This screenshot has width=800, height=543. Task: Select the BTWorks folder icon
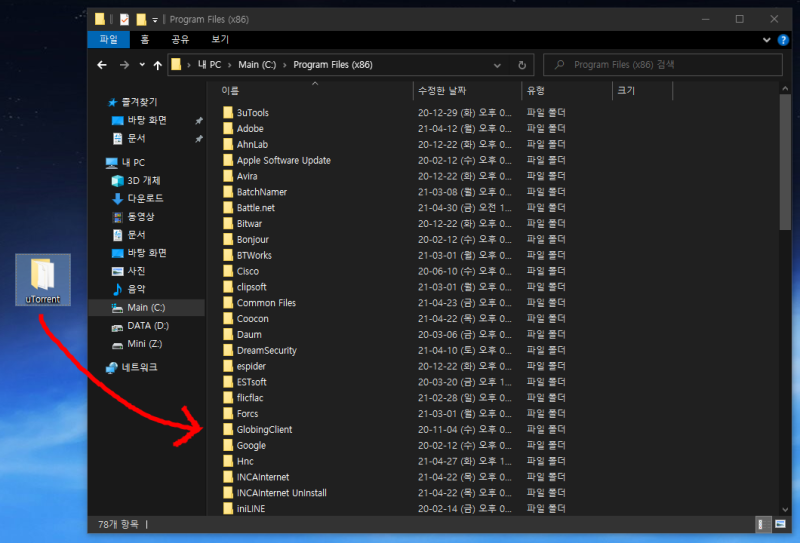click(x=228, y=255)
